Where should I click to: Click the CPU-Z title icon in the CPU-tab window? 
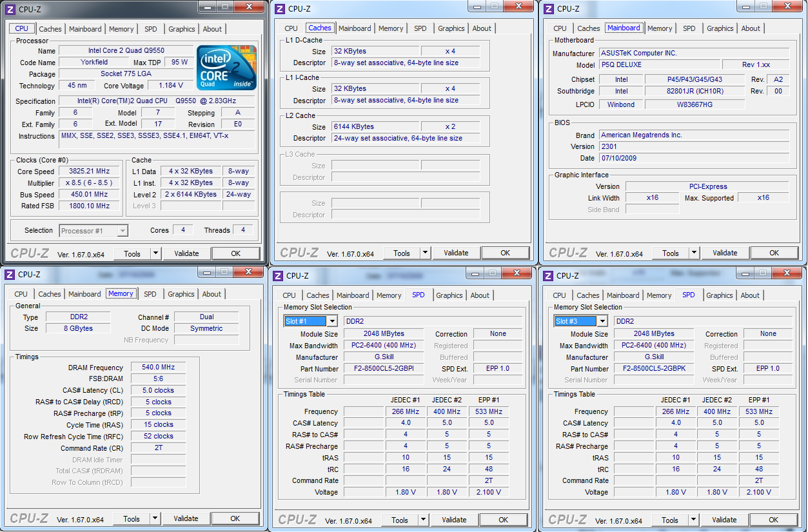point(10,9)
